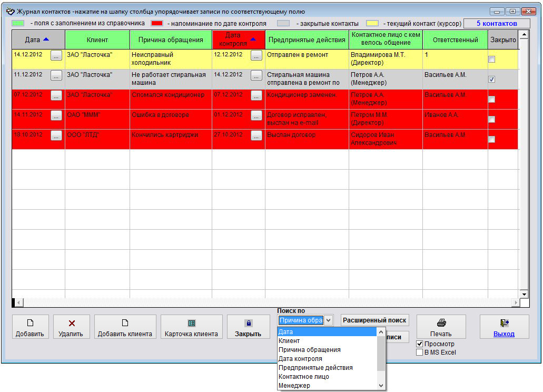Click the Добавить button with the page icon
This screenshot has height=392, width=543.
(x=30, y=327)
